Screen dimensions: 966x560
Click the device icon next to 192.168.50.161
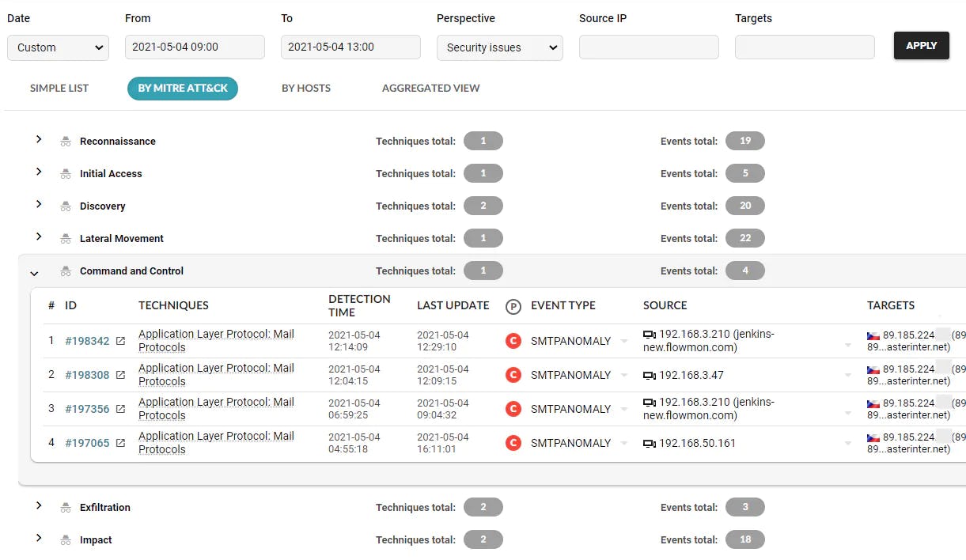[x=650, y=443]
